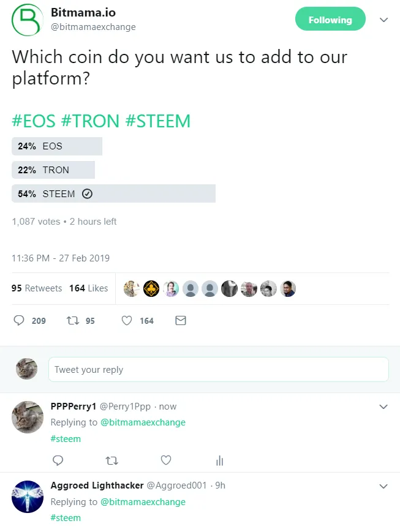
Task: Select the 24% EOS poll option
Action: pyautogui.click(x=57, y=146)
